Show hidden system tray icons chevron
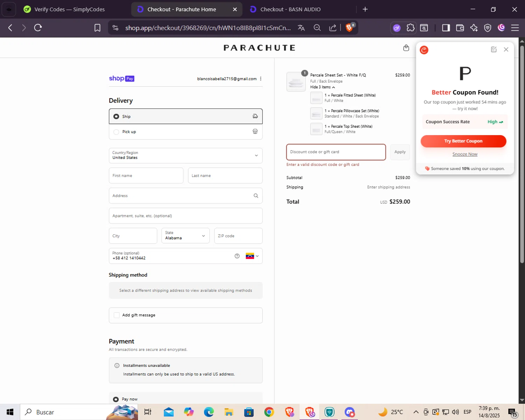 click(x=416, y=412)
